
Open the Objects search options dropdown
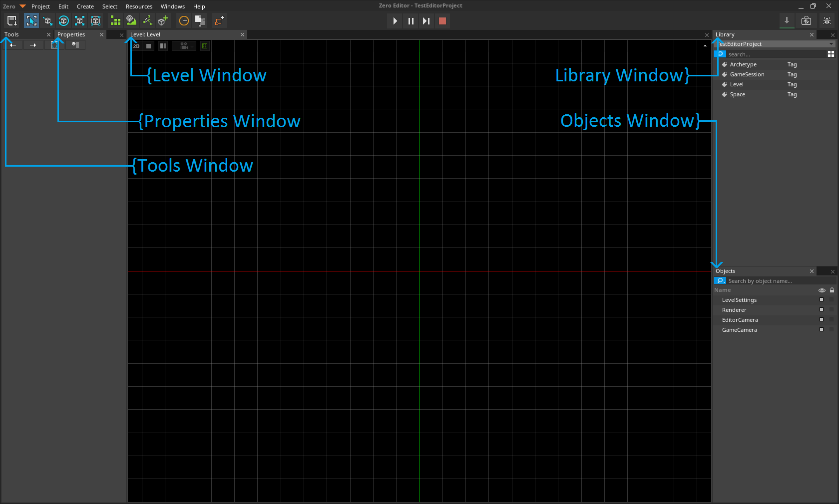click(x=720, y=281)
